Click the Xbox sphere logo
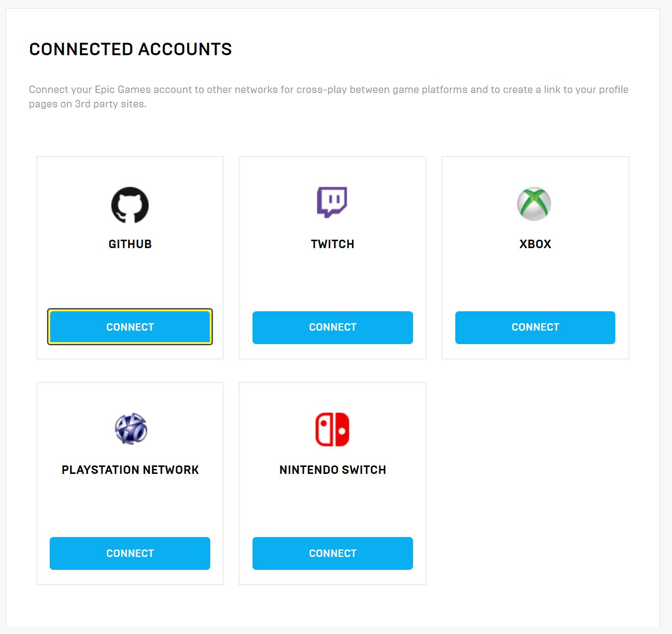 point(535,203)
